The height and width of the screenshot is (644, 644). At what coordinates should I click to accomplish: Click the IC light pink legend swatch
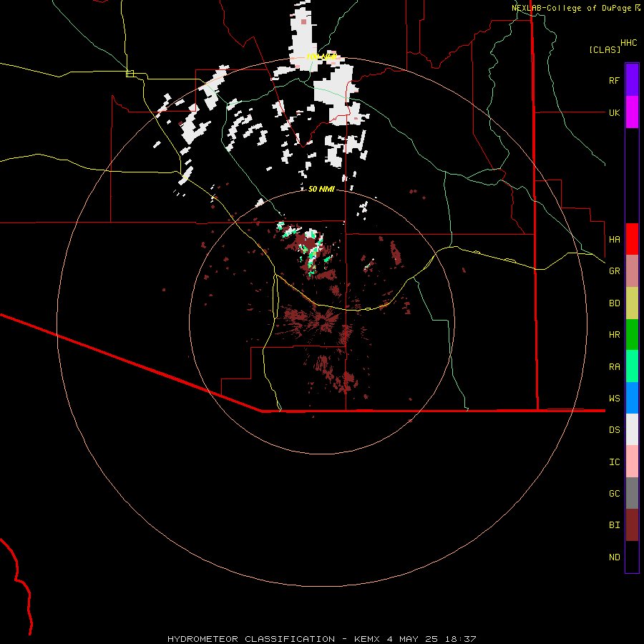pos(632,462)
